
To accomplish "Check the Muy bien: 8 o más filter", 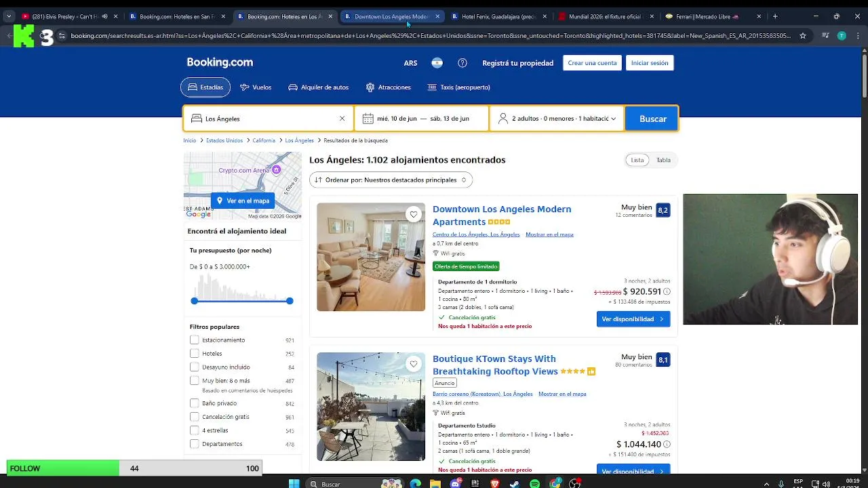I will (195, 380).
